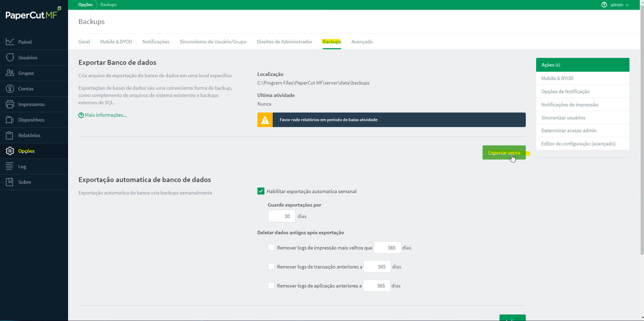Switch to the Notificações tab

pyautogui.click(x=156, y=42)
